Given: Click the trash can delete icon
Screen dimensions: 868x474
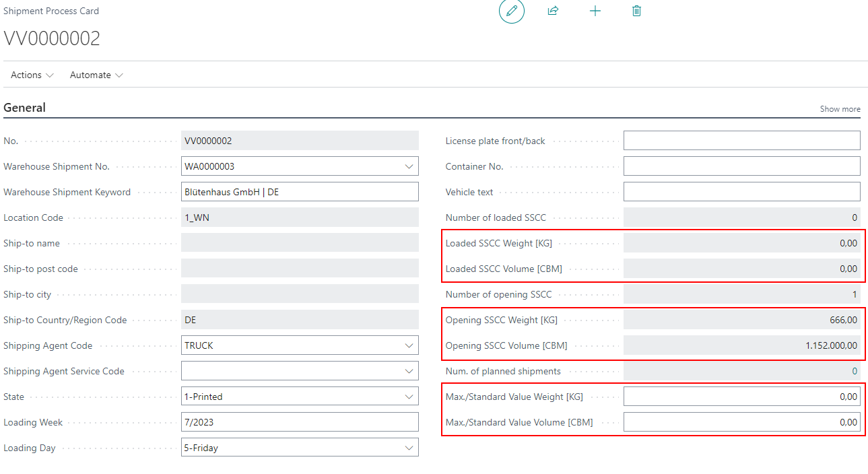Looking at the screenshot, I should point(636,11).
